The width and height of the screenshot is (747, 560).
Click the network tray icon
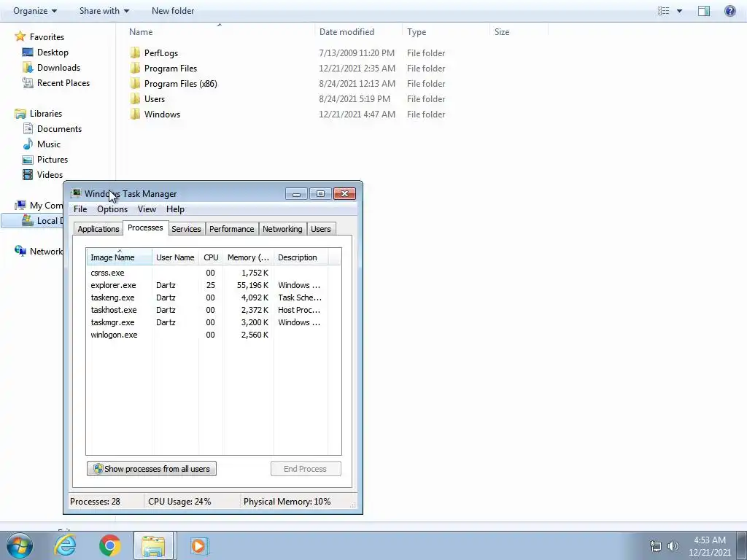[x=656, y=546]
